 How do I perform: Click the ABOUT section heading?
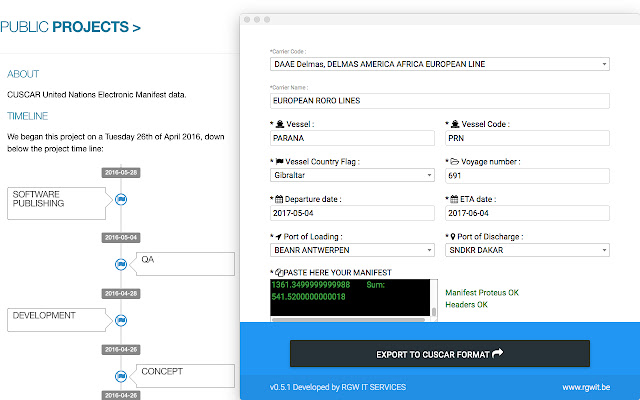[x=23, y=74]
